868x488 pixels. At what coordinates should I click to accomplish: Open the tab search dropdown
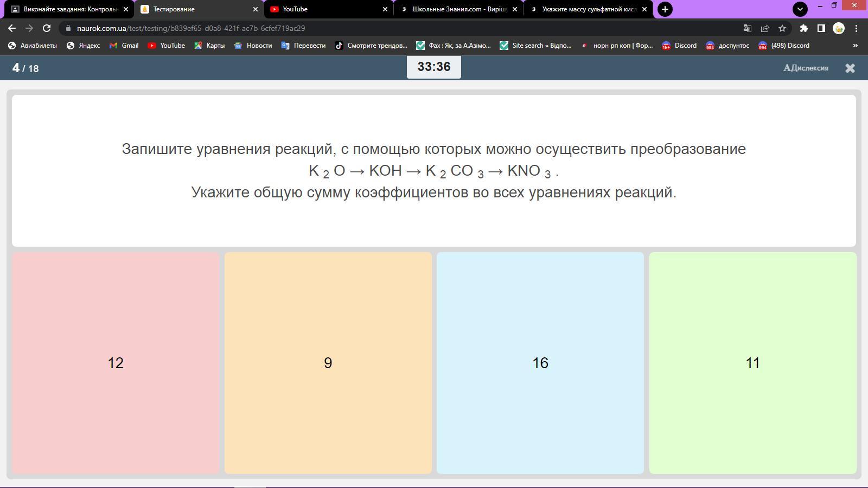tap(800, 9)
